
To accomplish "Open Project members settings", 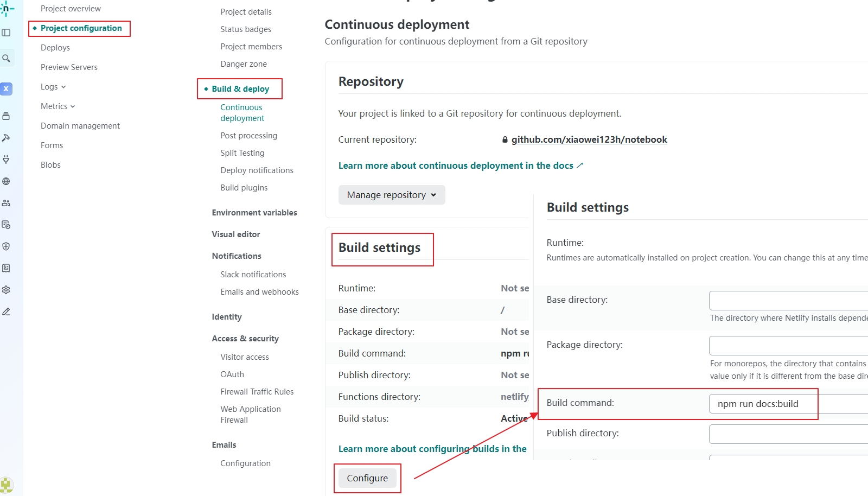I will tap(251, 47).
